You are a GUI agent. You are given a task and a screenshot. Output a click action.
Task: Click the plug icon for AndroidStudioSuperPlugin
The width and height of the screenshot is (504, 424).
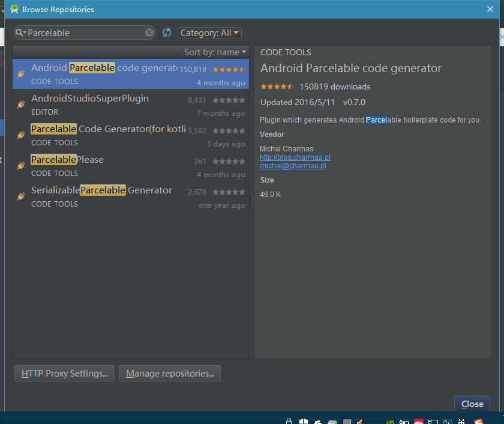pyautogui.click(x=21, y=104)
